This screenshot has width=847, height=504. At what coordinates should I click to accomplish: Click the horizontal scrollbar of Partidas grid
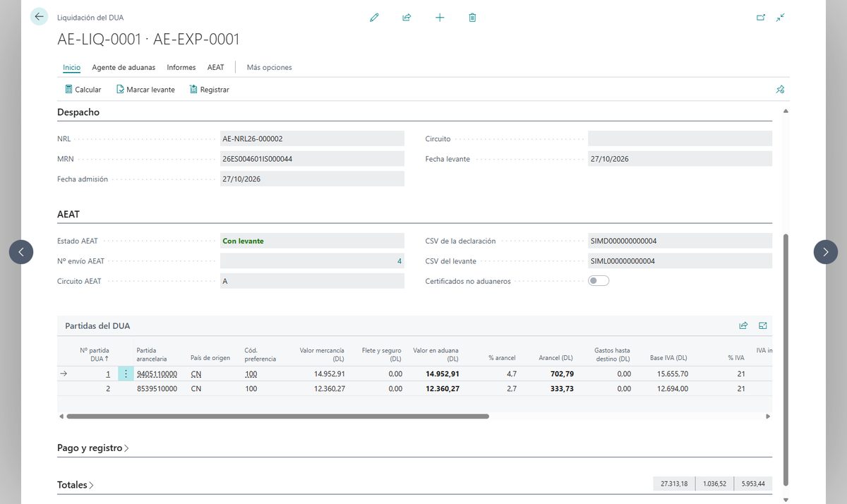click(x=277, y=416)
